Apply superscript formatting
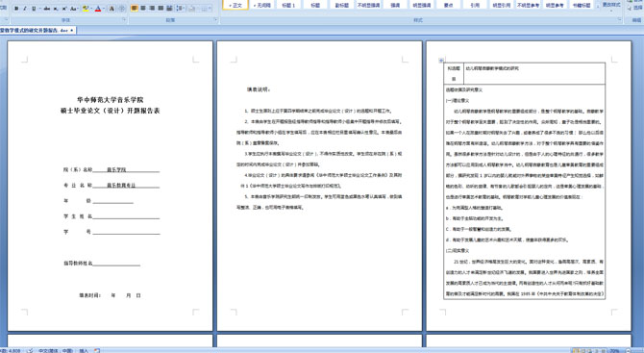Viewport: 644px width, 353px height. click(64, 9)
